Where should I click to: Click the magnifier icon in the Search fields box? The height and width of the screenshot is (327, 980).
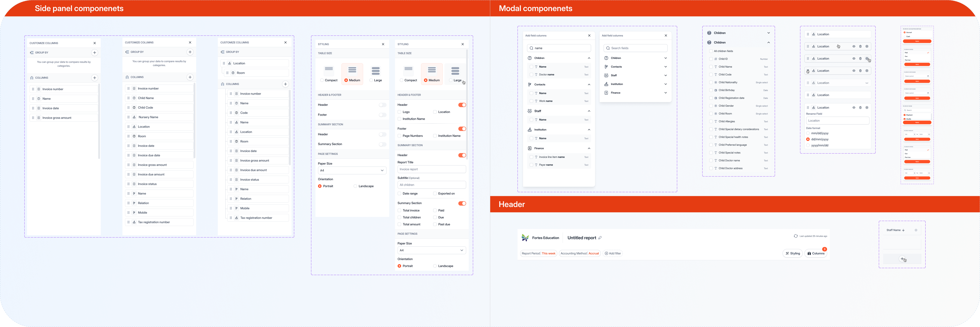pos(608,48)
